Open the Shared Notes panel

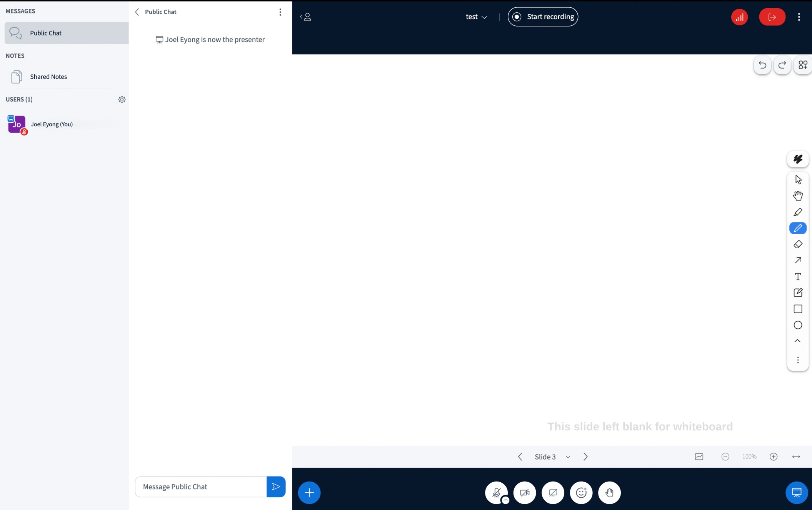48,77
